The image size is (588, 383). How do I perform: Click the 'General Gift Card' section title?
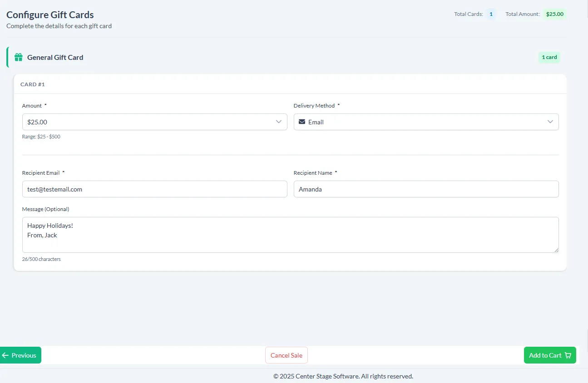55,57
